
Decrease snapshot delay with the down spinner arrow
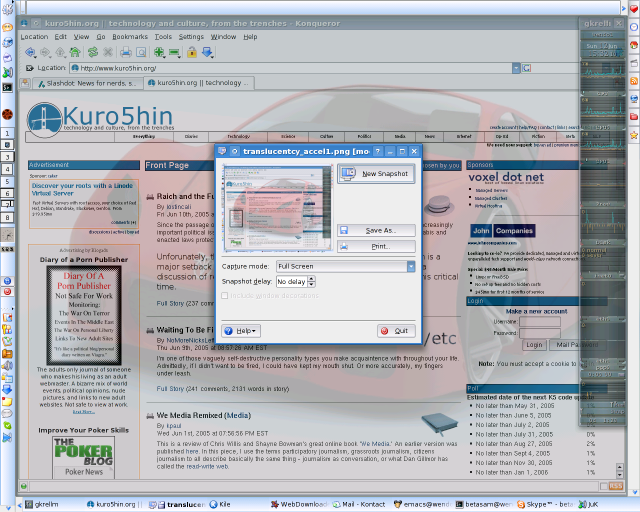click(312, 284)
